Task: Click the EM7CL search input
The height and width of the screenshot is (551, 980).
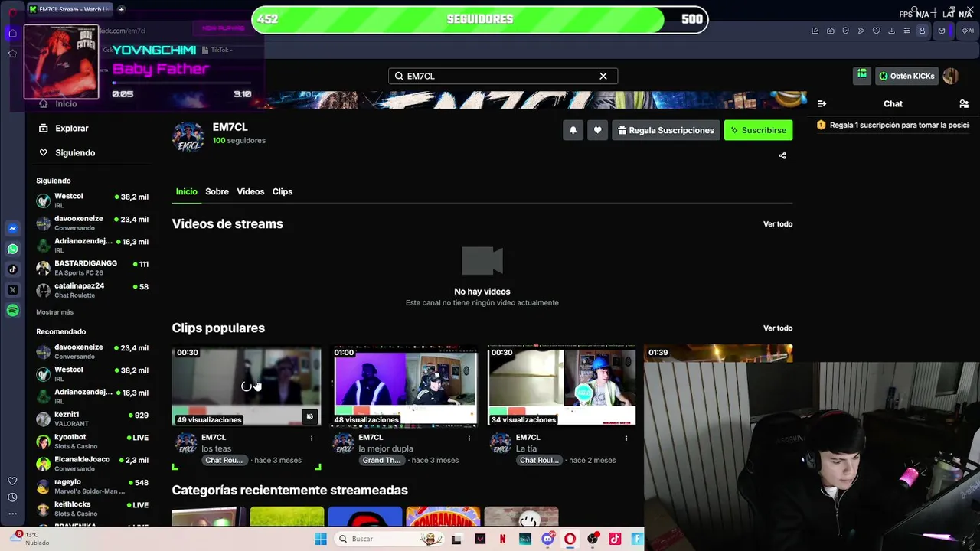Action: coord(503,76)
